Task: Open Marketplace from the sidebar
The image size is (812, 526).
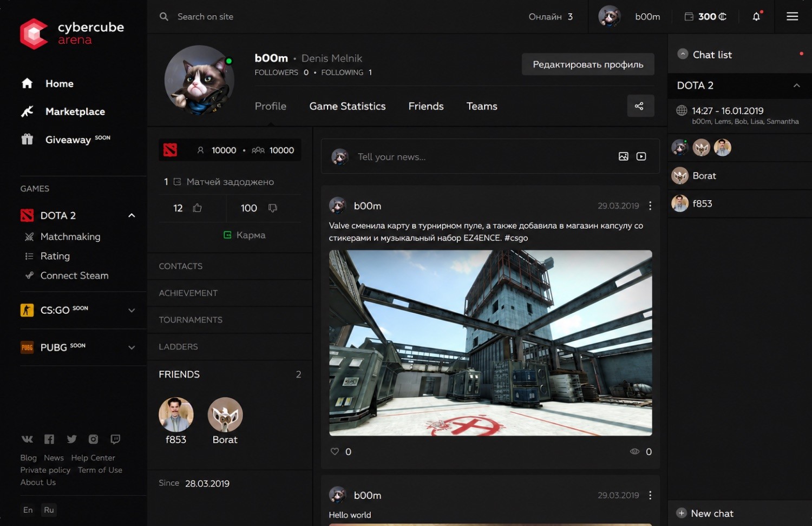Action: click(75, 111)
